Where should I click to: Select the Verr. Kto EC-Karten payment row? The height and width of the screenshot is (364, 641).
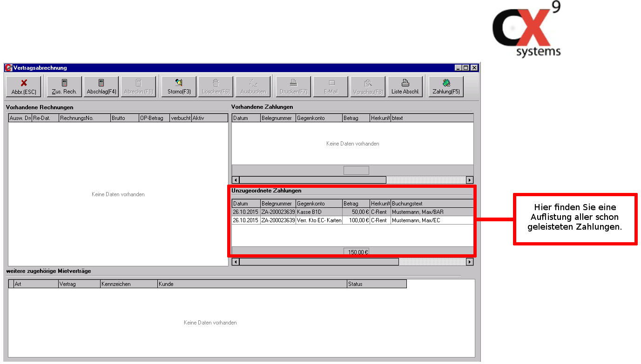[x=319, y=220]
